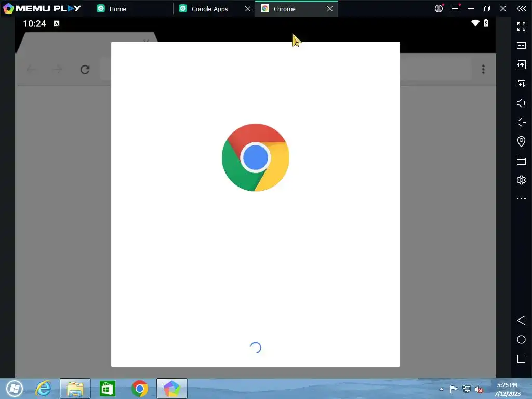
Task: Enter fullscreen mode from the sidebar
Action: (521, 26)
